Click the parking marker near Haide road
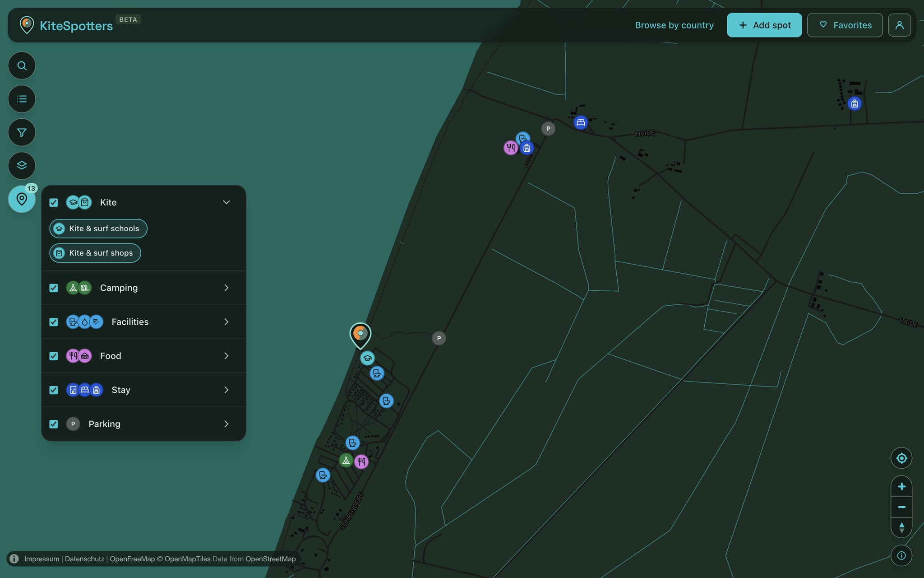The width and height of the screenshot is (924, 578). [x=548, y=129]
